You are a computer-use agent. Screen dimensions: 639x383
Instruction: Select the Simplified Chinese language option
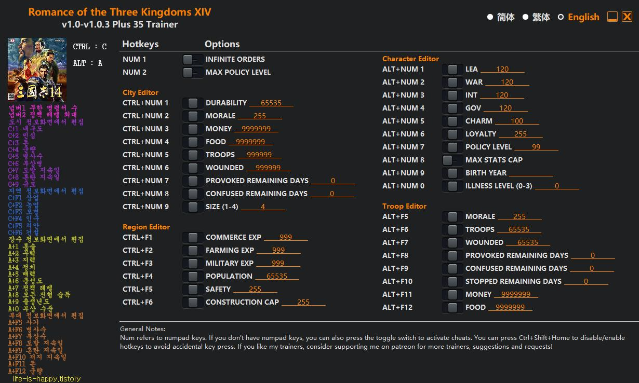coord(501,17)
